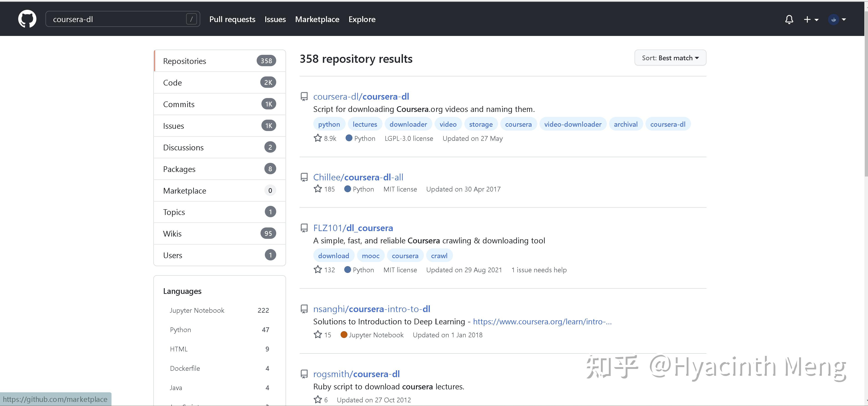Viewport: 868px width, 406px height.
Task: Select Packages results filter
Action: point(220,169)
